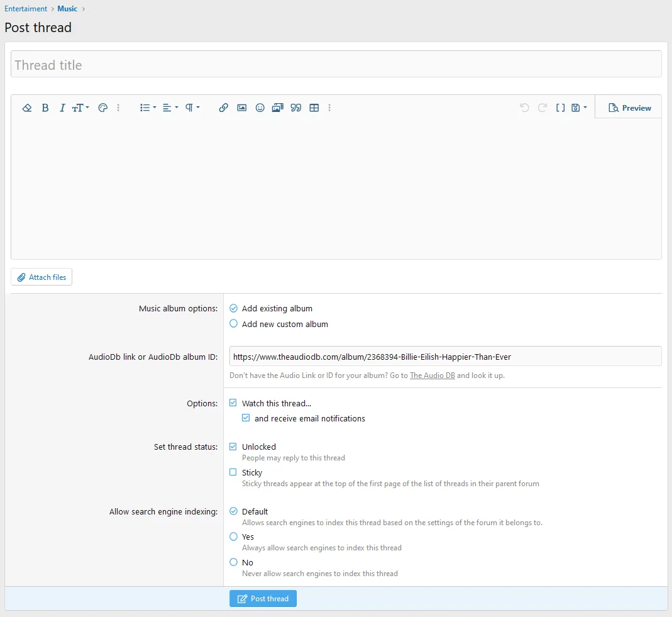
Task: Open the text alignment dropdown
Action: coord(170,108)
